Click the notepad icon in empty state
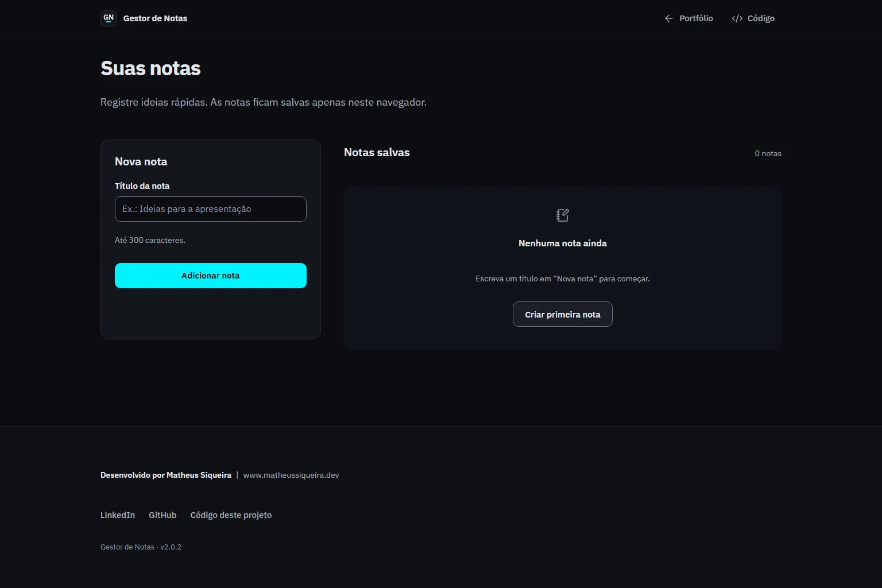The width and height of the screenshot is (882, 588). pos(563,215)
